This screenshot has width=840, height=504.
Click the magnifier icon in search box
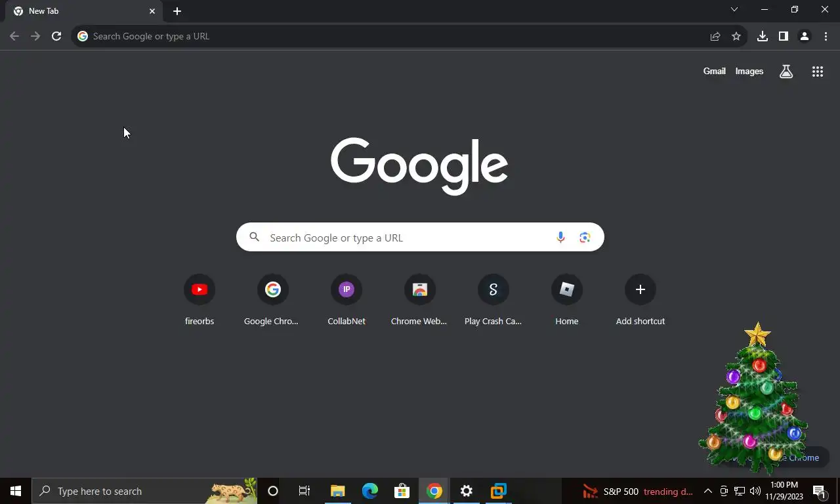pyautogui.click(x=255, y=237)
